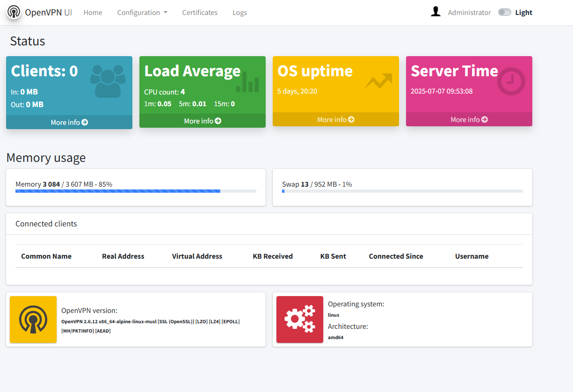The image size is (573, 392).
Task: Click the OpenVPN UI logo icon
Action: (x=14, y=12)
